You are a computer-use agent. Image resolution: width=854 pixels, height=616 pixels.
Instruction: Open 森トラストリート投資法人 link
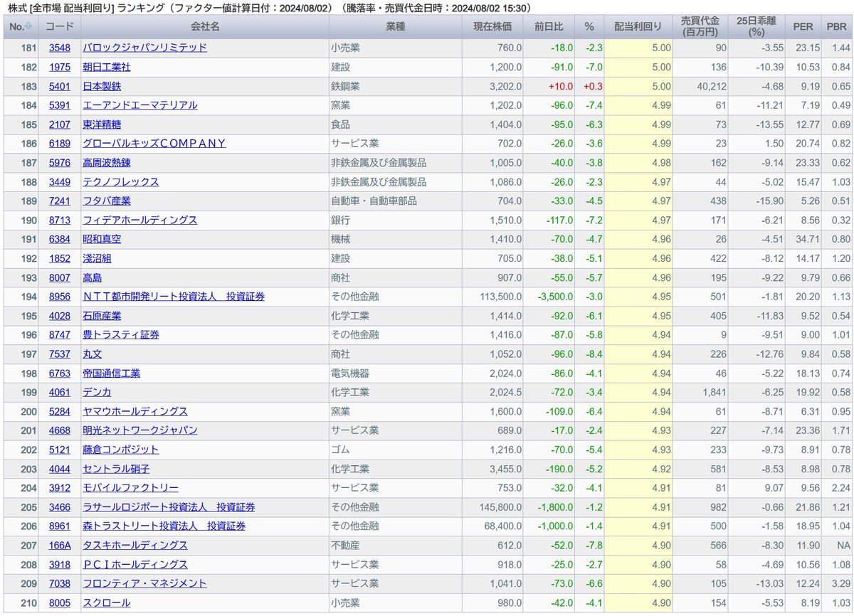click(164, 527)
